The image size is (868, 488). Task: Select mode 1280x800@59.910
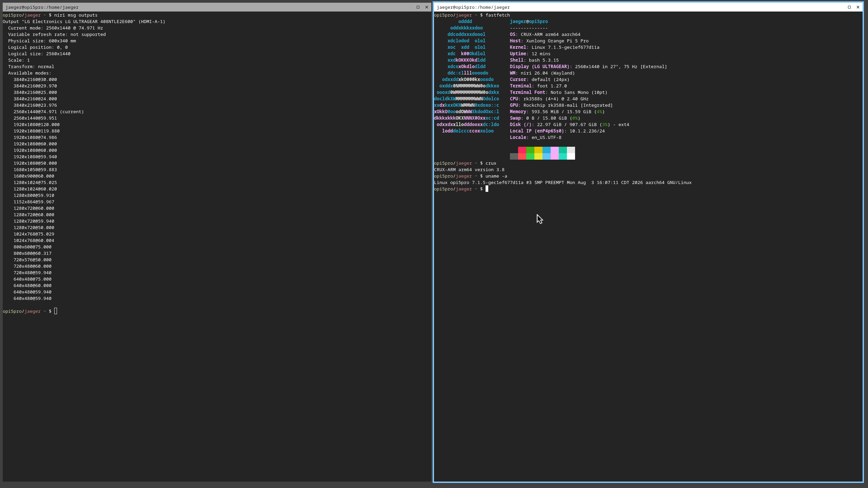(34, 196)
